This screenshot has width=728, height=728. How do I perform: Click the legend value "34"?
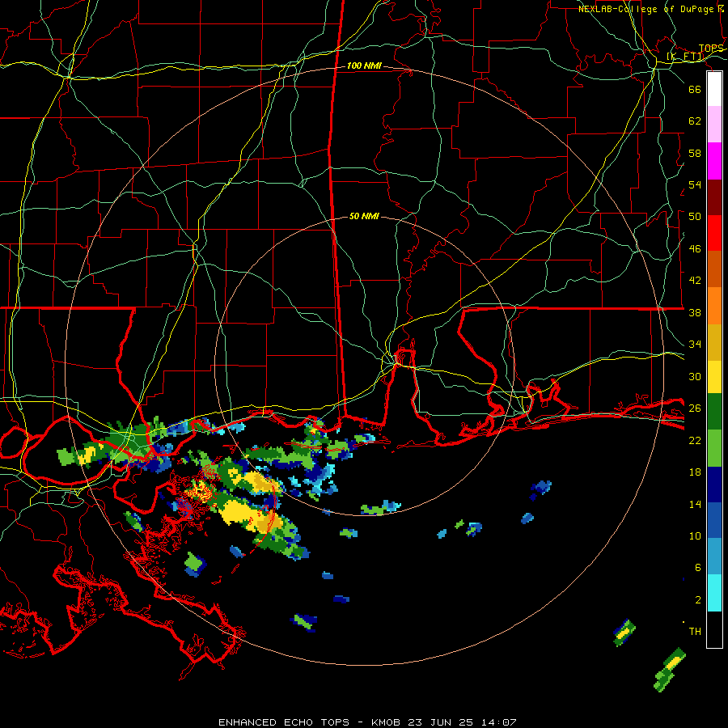[695, 345]
